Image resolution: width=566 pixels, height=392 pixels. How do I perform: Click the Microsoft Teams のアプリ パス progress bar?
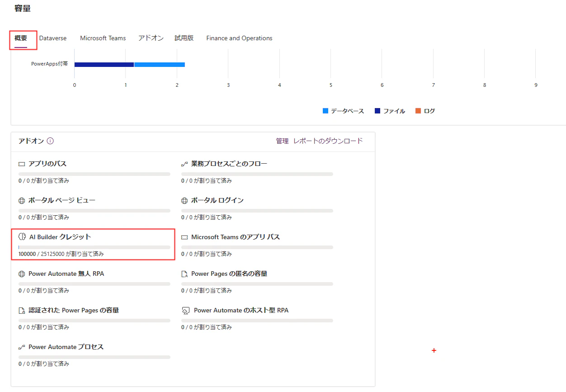pos(257,247)
